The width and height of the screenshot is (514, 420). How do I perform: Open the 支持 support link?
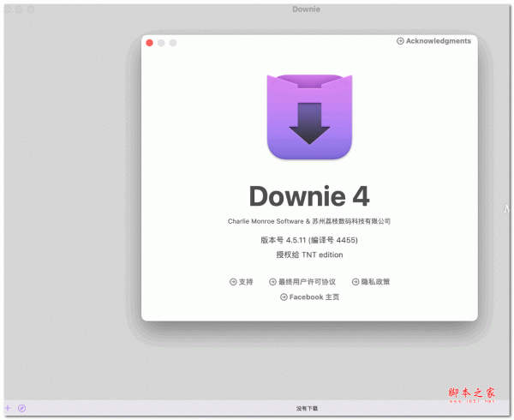tap(242, 282)
